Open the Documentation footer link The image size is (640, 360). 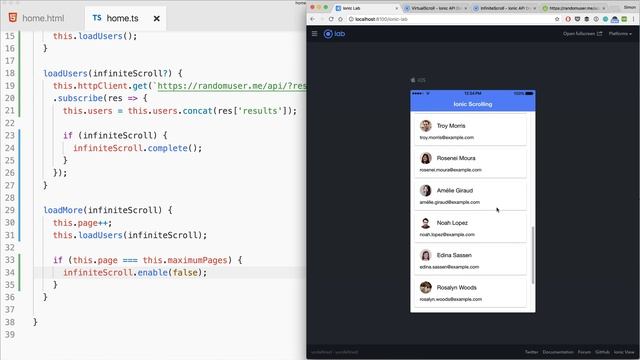(558, 352)
